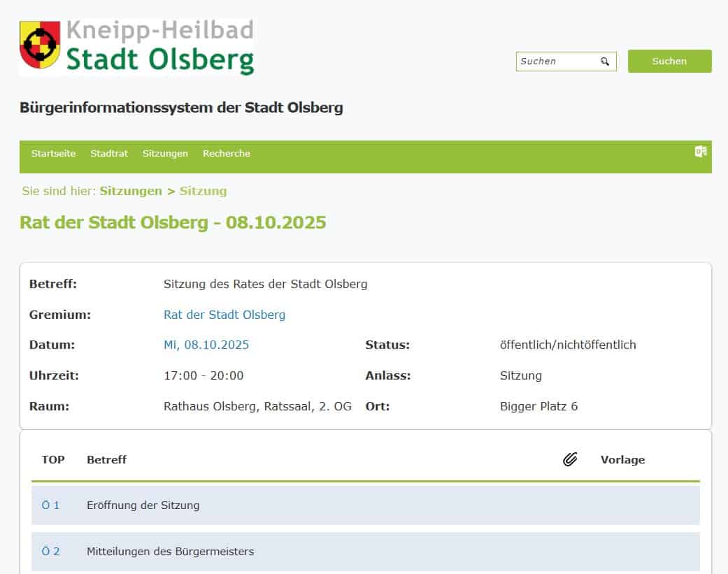Select the Eröffnung der Sitzung row
Image resolution: width=728 pixels, height=574 pixels.
143,505
